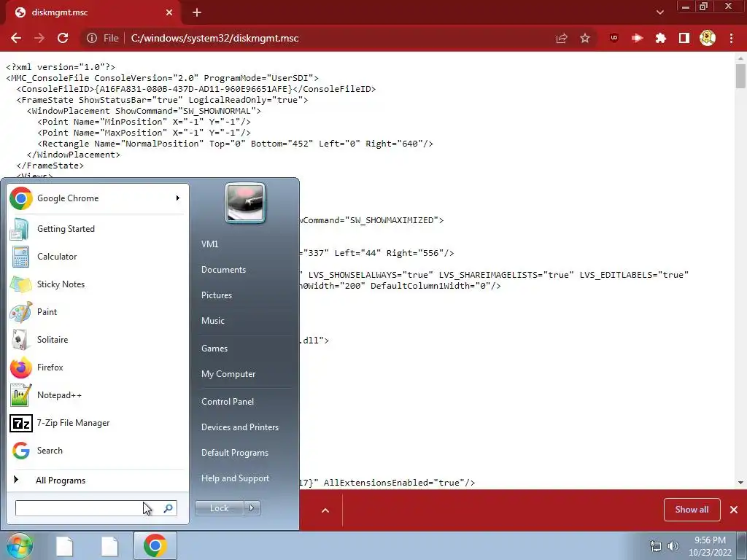747x560 pixels.
Task: Click the Windows Start orb
Action: 19,545
